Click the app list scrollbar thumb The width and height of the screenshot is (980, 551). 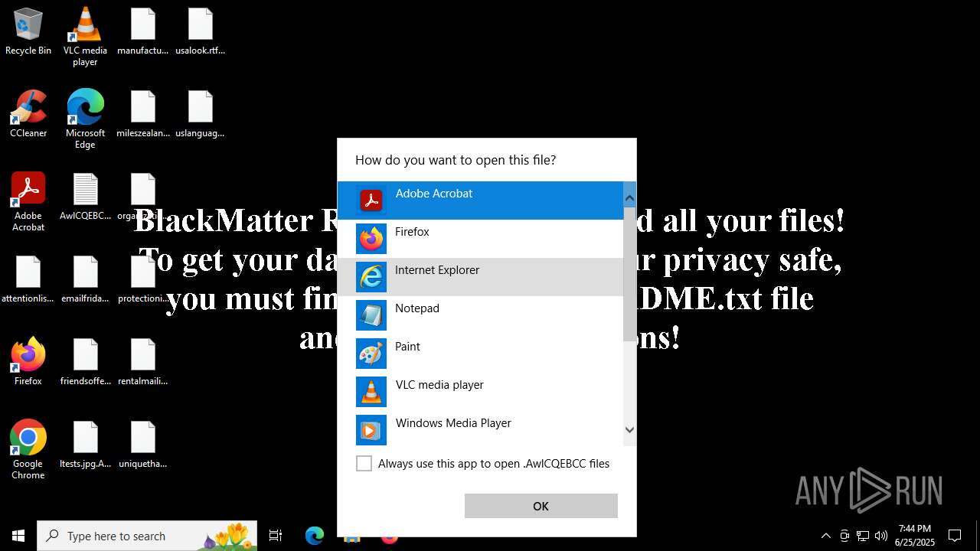point(629,273)
